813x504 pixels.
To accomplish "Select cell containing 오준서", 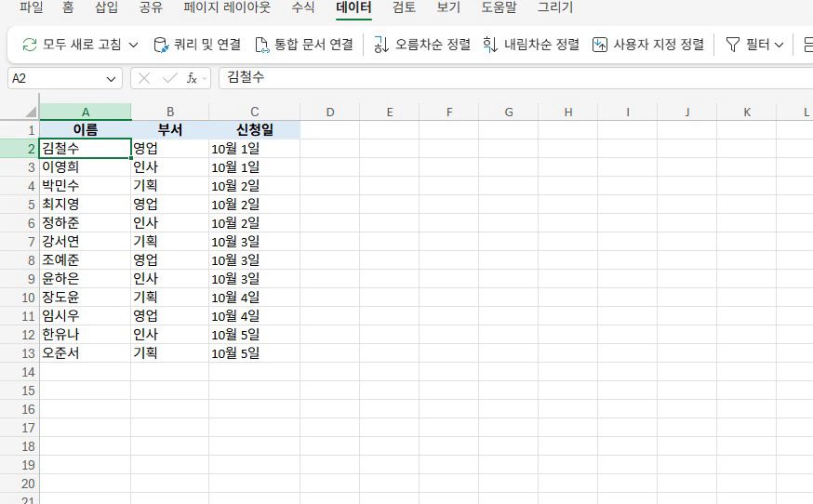I will point(86,353).
